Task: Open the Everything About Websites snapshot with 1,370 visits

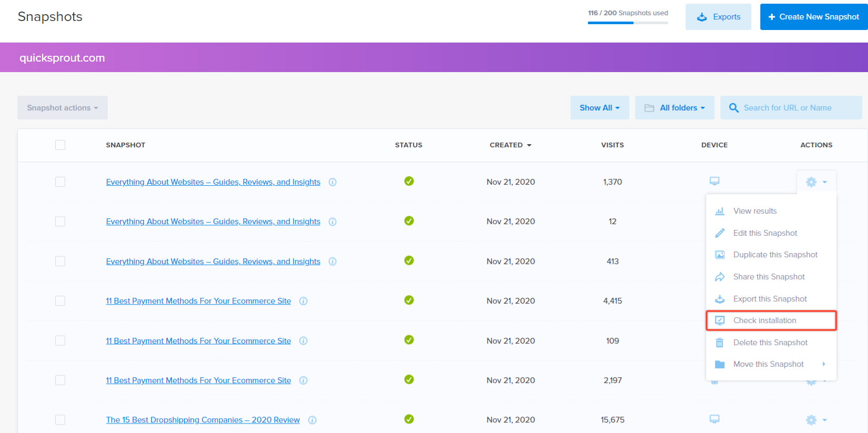Action: (x=213, y=182)
